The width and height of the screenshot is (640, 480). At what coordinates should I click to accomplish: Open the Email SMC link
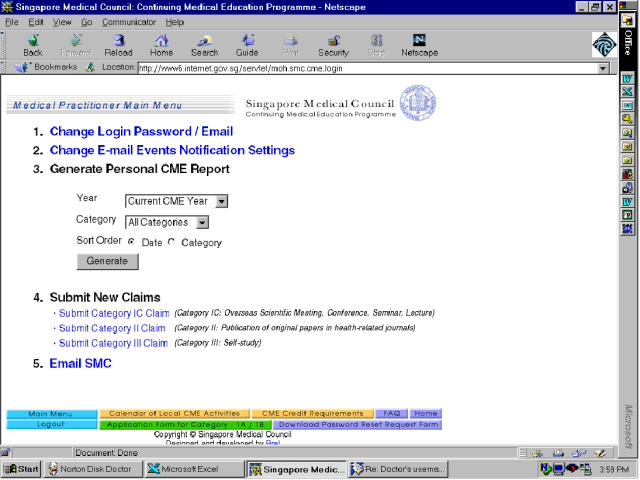tap(80, 363)
